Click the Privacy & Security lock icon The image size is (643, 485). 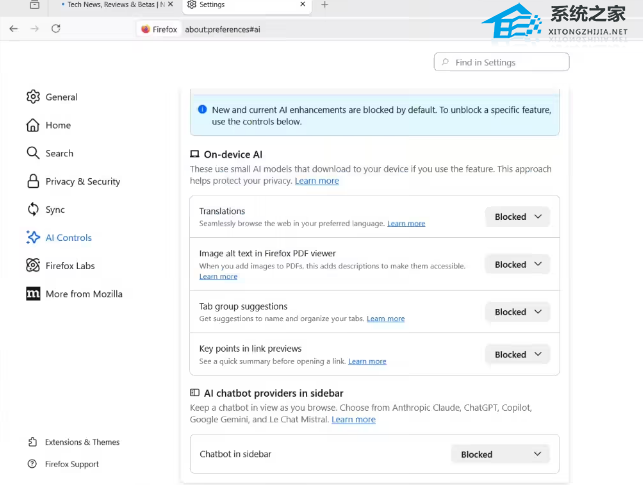click(33, 181)
